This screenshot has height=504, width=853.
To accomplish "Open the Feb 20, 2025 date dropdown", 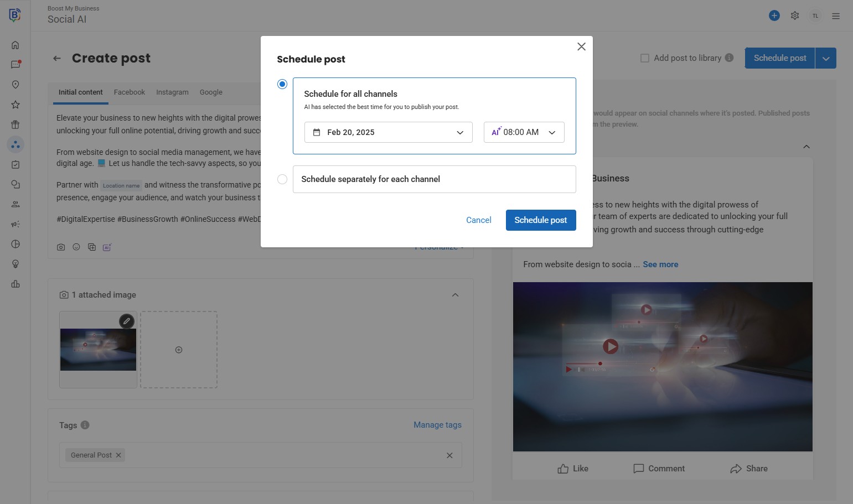I will tap(388, 132).
